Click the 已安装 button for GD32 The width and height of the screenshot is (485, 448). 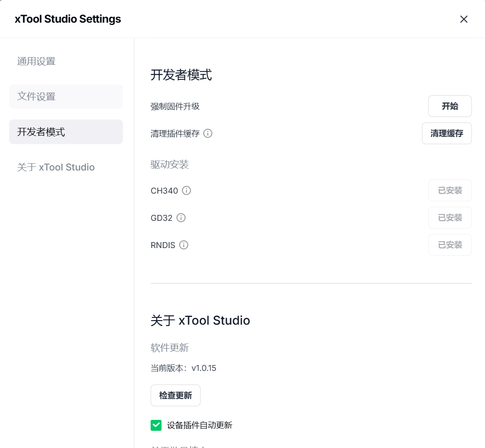pyautogui.click(x=450, y=218)
